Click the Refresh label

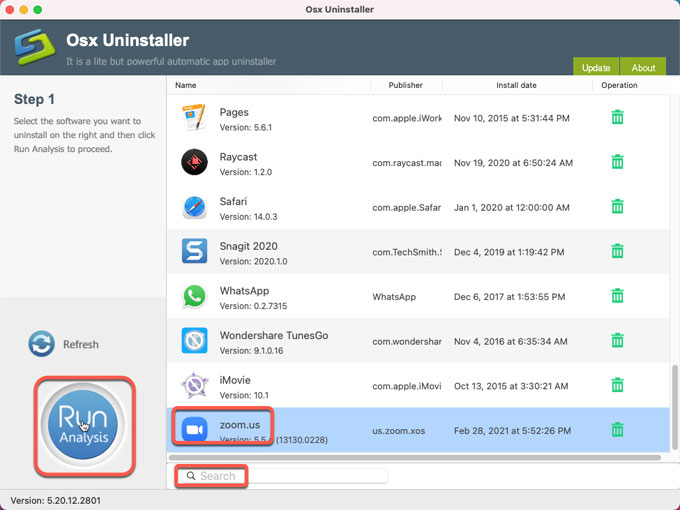81,344
